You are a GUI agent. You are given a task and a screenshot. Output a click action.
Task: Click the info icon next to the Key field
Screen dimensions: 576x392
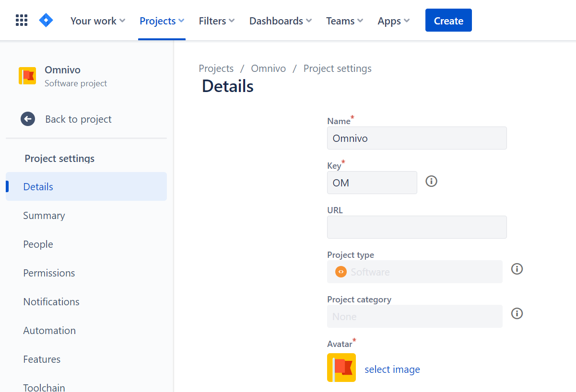431,181
